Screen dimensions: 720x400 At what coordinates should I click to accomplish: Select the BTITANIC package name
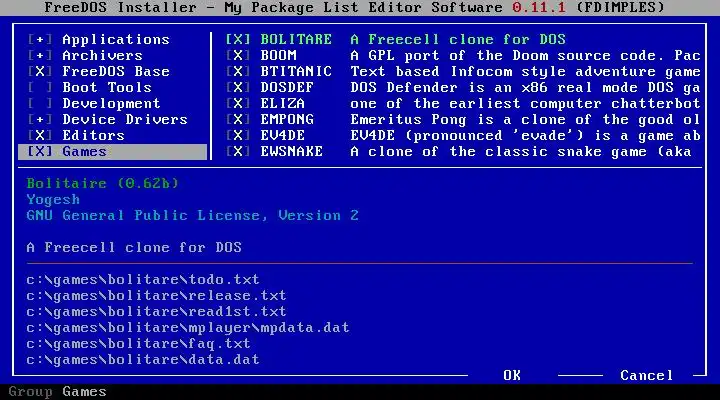point(296,72)
